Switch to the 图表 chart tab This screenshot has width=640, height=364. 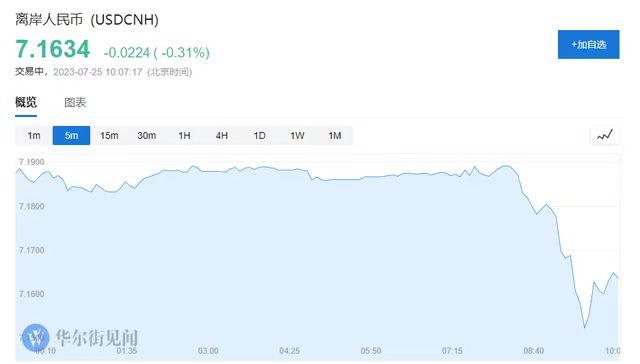pyautogui.click(x=75, y=102)
